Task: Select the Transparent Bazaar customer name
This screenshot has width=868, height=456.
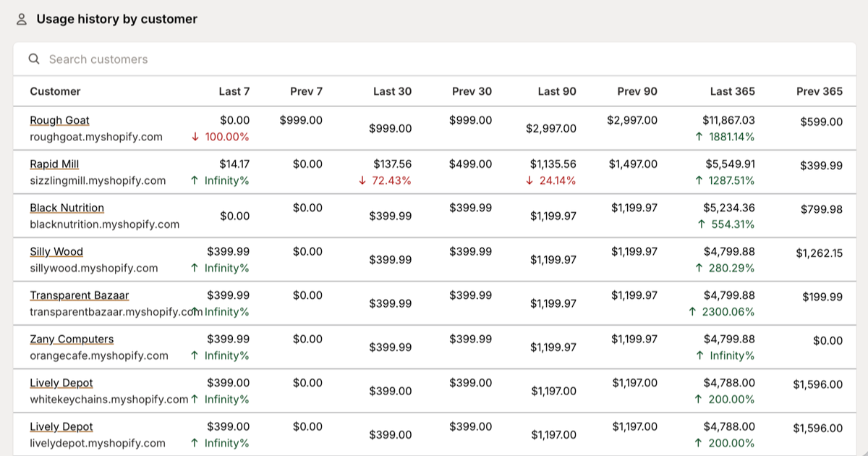Action: tap(80, 295)
